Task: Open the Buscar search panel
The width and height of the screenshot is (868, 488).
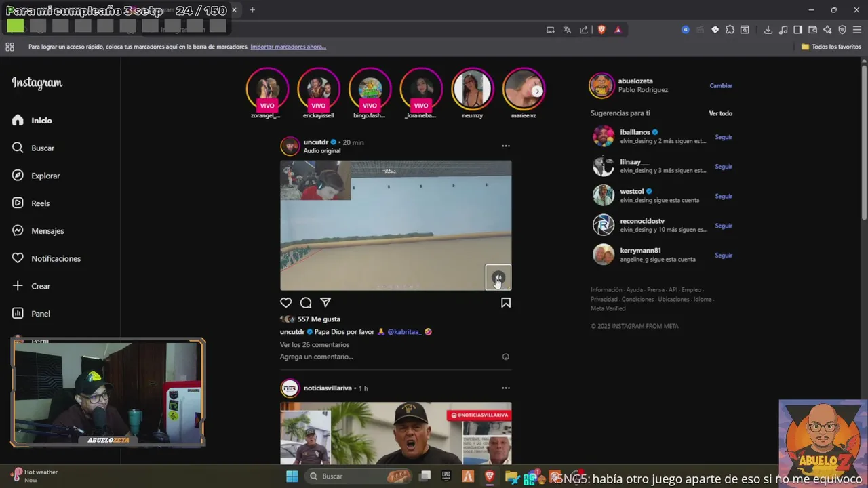Action: [33, 148]
